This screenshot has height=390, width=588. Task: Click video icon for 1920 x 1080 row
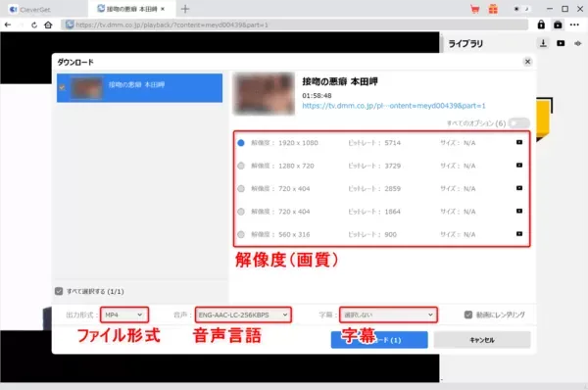point(519,142)
